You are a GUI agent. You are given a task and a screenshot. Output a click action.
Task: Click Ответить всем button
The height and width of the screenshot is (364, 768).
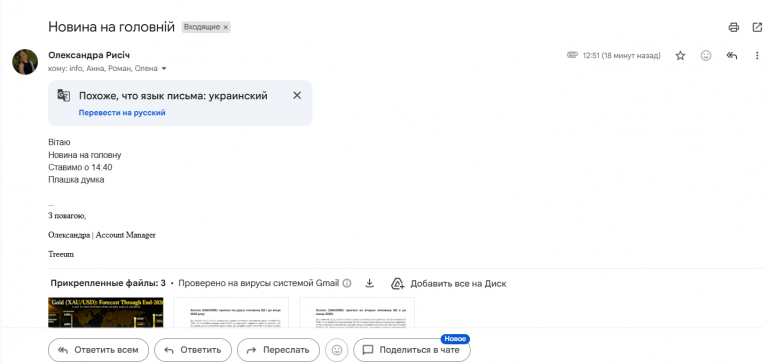pos(98,350)
